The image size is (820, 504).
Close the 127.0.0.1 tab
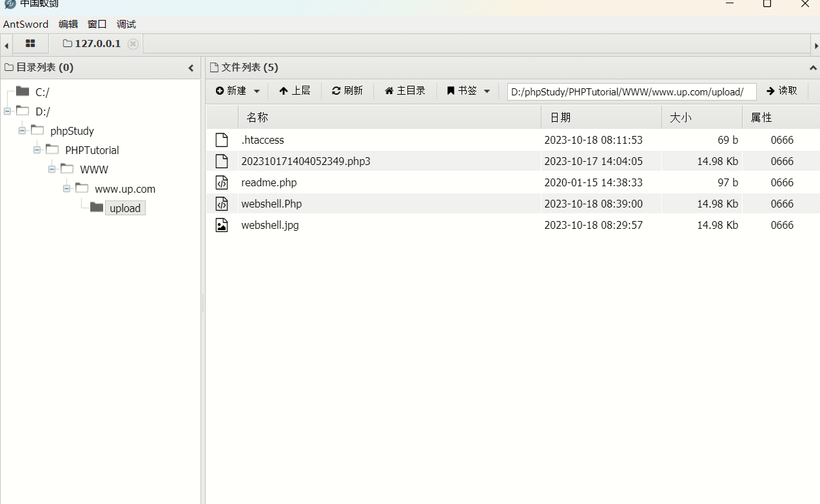pos(133,44)
